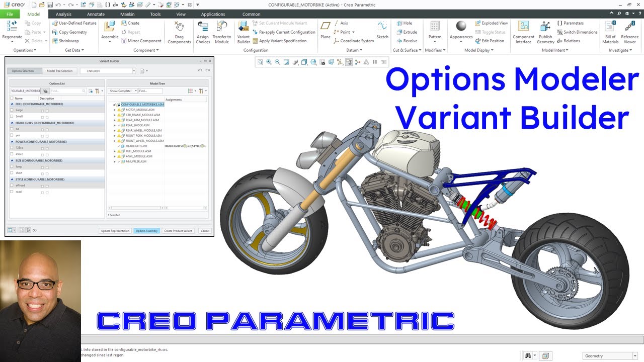Click Transfer to Module icon

[221, 27]
